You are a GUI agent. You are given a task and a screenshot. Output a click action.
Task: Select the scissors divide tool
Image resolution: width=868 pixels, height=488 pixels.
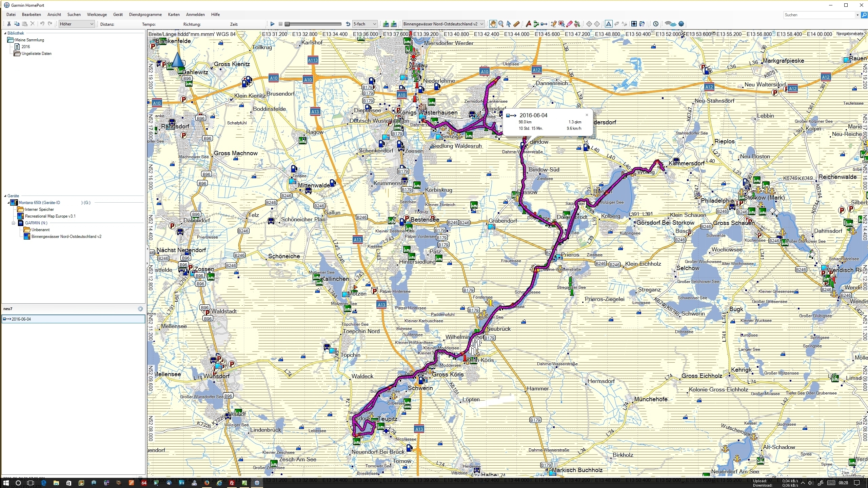[x=577, y=24]
